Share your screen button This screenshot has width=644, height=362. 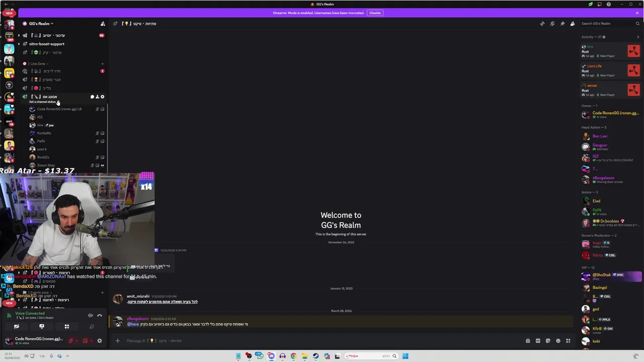42,326
